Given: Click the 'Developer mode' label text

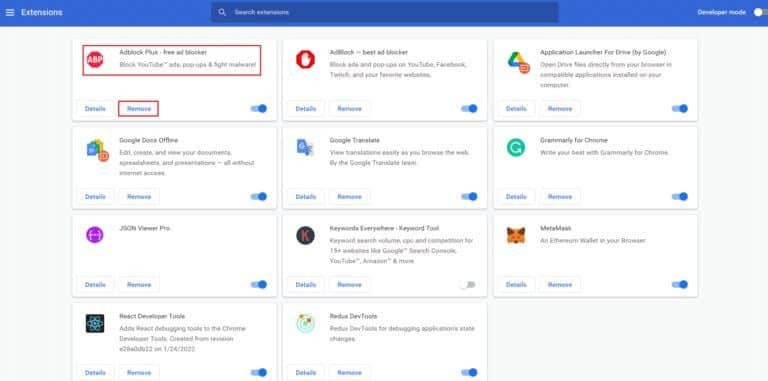Looking at the screenshot, I should [x=721, y=12].
